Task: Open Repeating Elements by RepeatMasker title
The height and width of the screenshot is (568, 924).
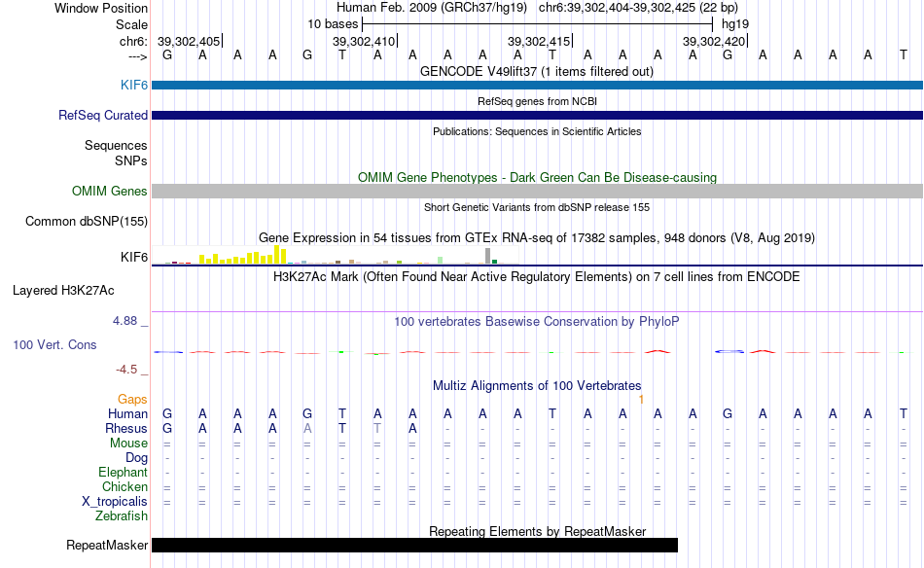Action: (538, 531)
